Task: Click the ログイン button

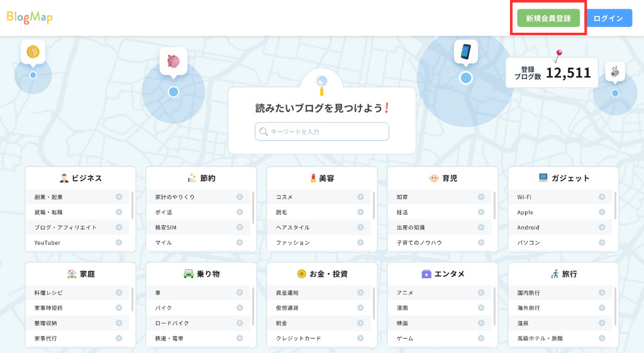Action: (x=608, y=18)
